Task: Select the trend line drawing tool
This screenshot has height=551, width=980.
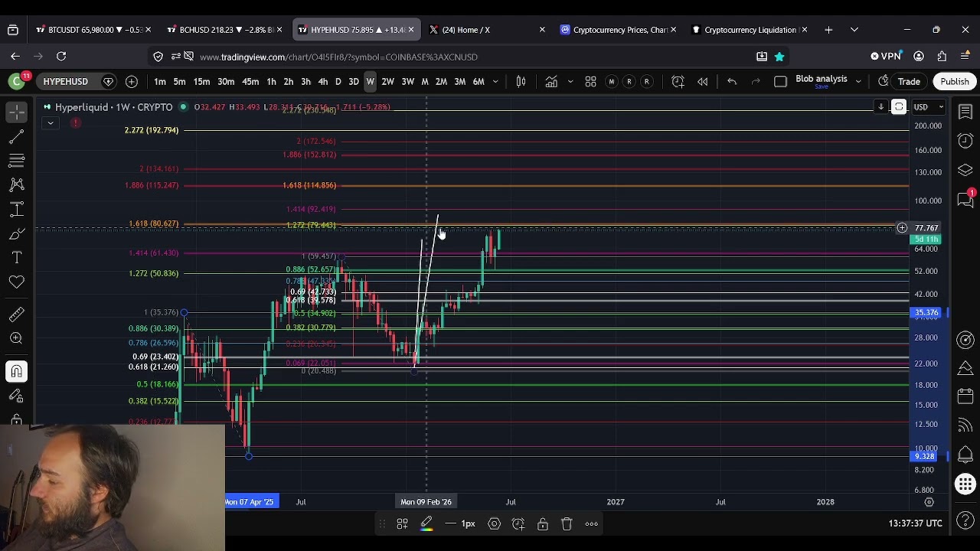Action: click(x=16, y=137)
